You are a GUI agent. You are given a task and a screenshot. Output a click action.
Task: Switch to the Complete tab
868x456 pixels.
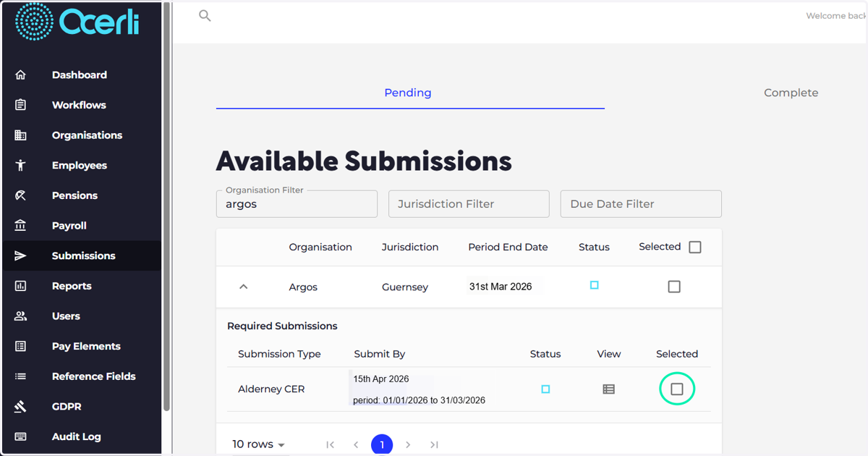[791, 93]
